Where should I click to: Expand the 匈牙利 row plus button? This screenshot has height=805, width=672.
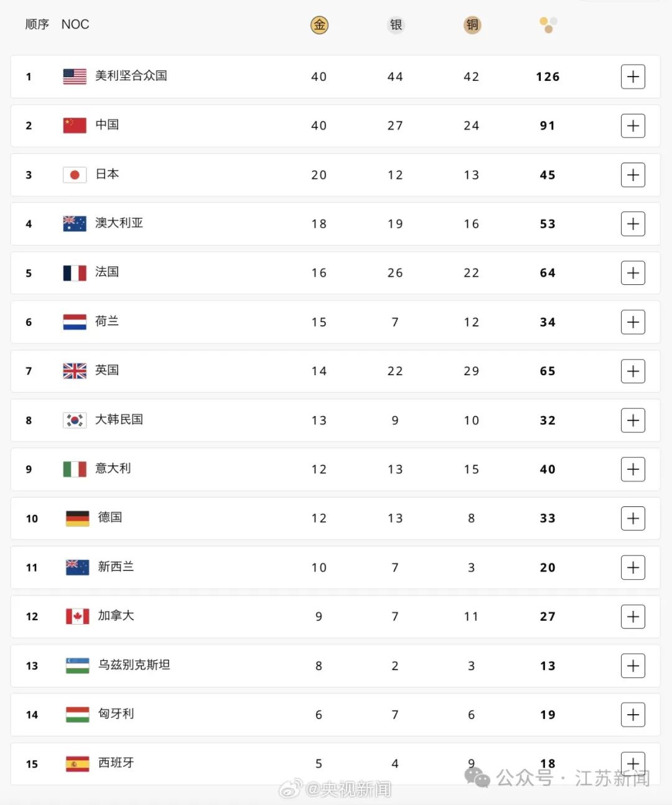(x=633, y=715)
